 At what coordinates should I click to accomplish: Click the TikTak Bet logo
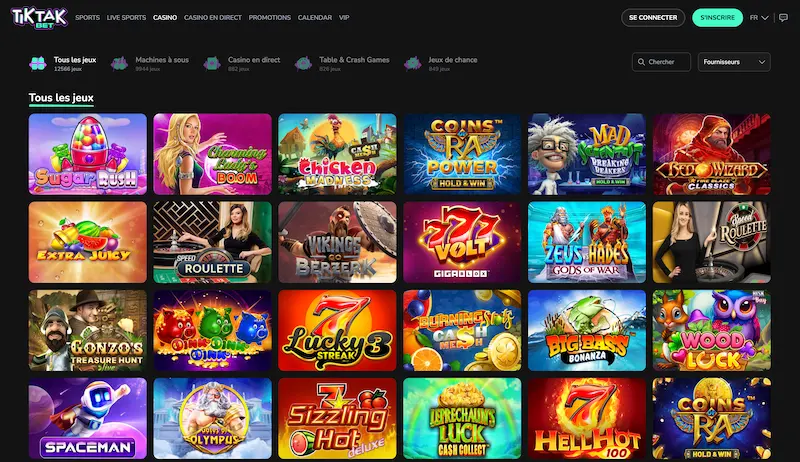coord(39,17)
